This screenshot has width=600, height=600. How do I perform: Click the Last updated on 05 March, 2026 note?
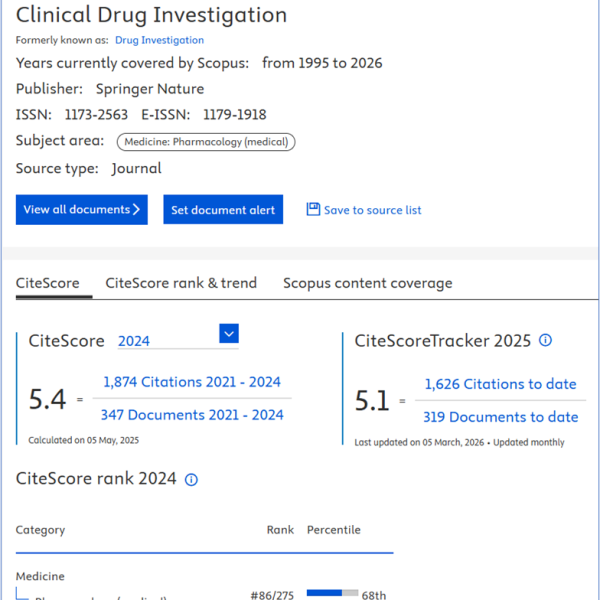[419, 442]
